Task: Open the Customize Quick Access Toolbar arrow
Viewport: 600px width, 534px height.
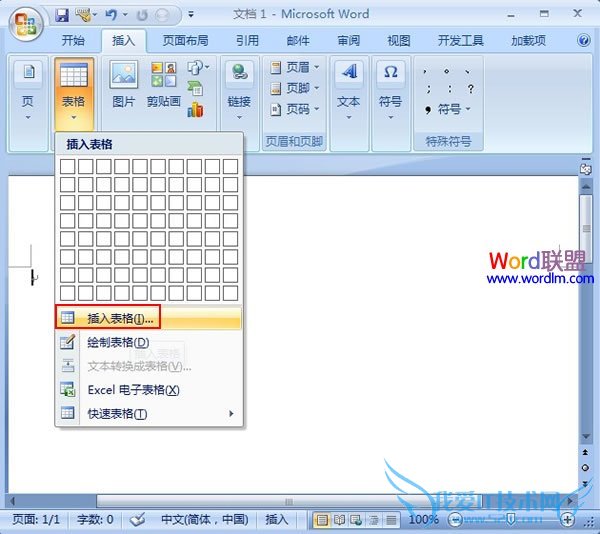Action: point(191,15)
